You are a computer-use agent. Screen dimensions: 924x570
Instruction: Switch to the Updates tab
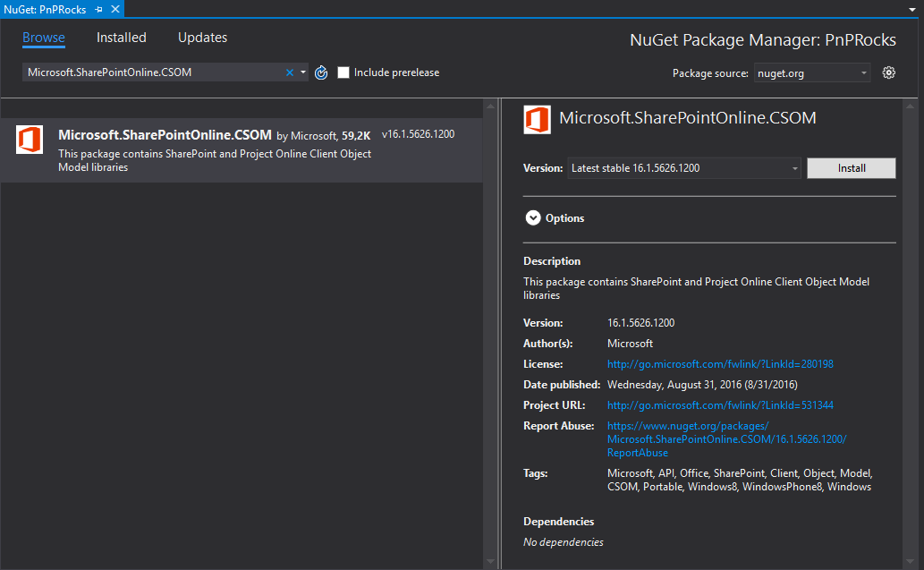(x=202, y=38)
